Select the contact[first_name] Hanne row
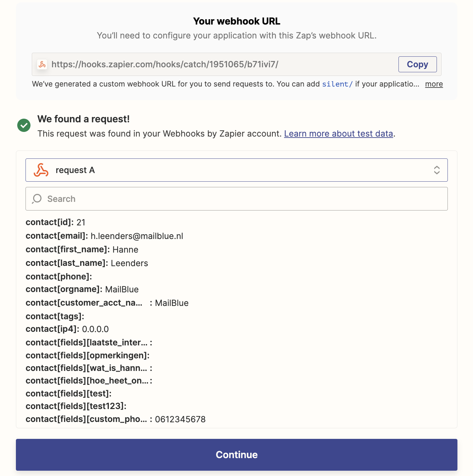The height and width of the screenshot is (476, 473). 82,250
